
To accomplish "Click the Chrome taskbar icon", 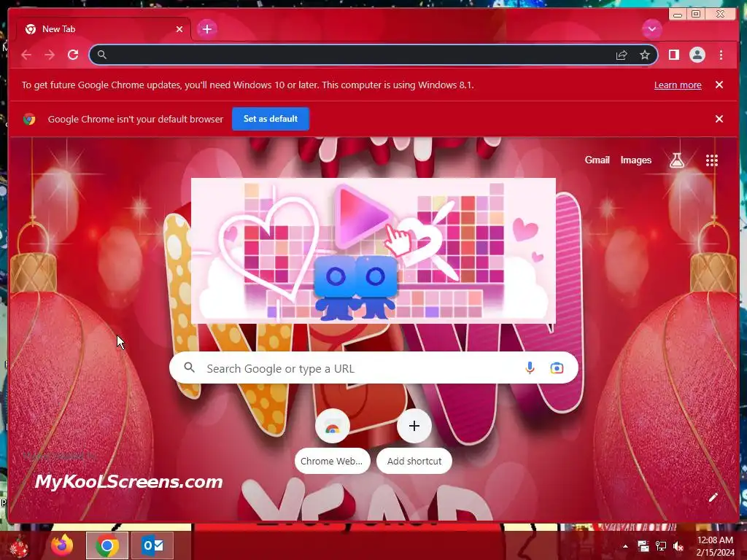I will [x=107, y=545].
